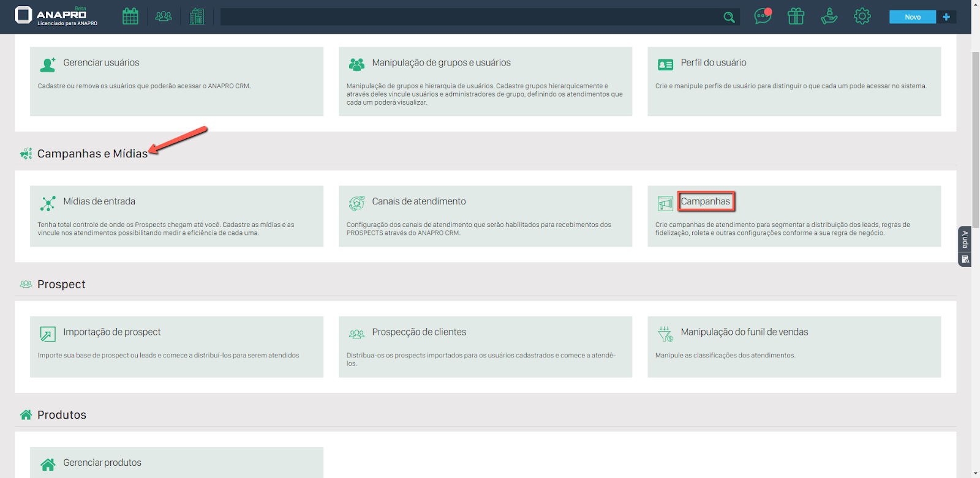Open the chat notifications icon

(x=763, y=17)
